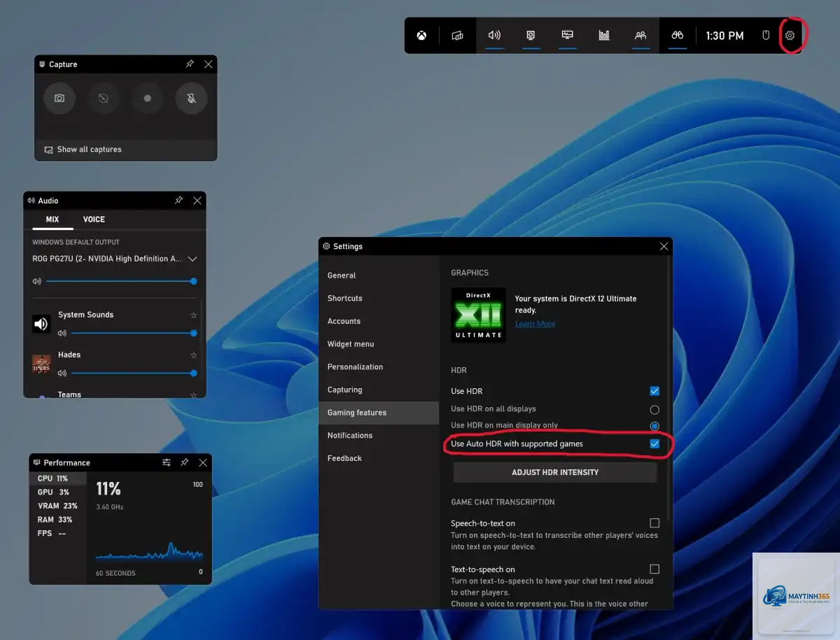Expand the audio output device dropdown
840x640 pixels.
[192, 259]
